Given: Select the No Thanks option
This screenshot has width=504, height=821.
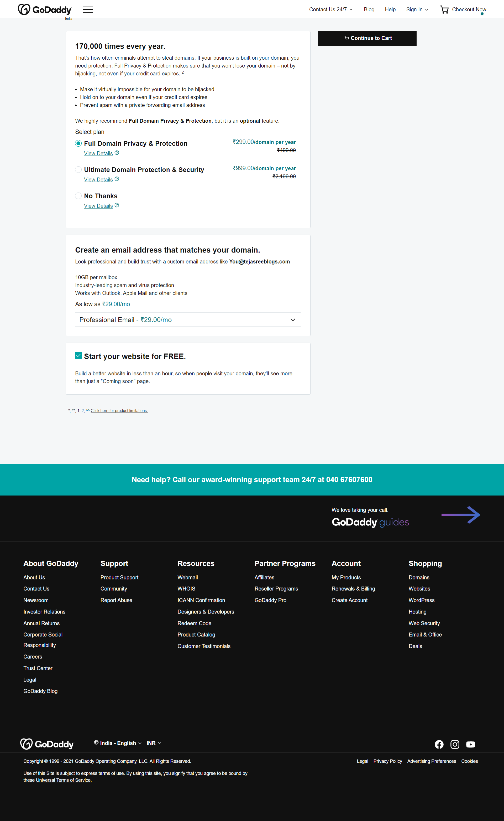Looking at the screenshot, I should 78,196.
